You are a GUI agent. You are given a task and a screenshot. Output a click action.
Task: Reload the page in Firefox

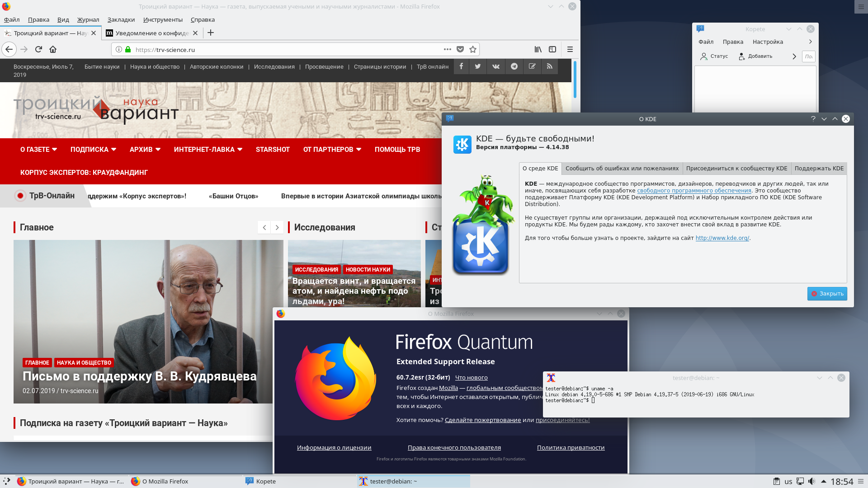[x=38, y=49]
